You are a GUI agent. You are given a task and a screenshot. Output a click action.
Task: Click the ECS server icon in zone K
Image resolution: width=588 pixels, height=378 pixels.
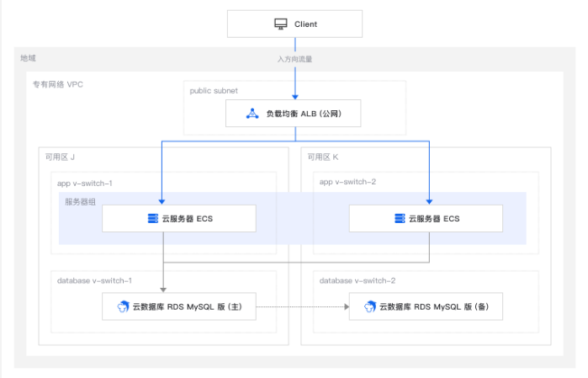pyautogui.click(x=400, y=219)
